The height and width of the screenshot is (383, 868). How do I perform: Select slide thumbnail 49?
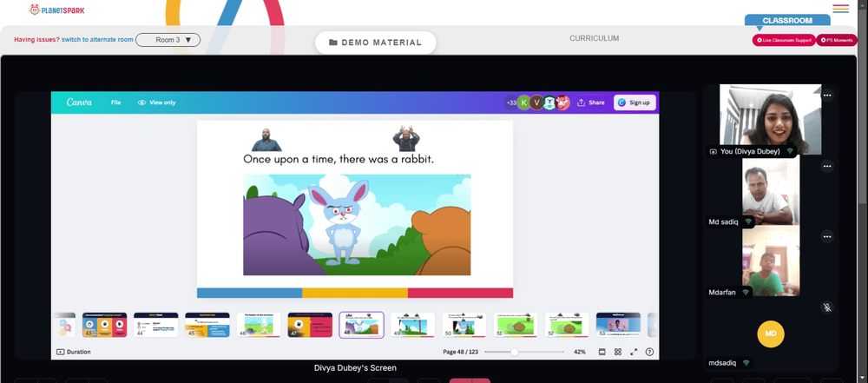click(x=413, y=325)
